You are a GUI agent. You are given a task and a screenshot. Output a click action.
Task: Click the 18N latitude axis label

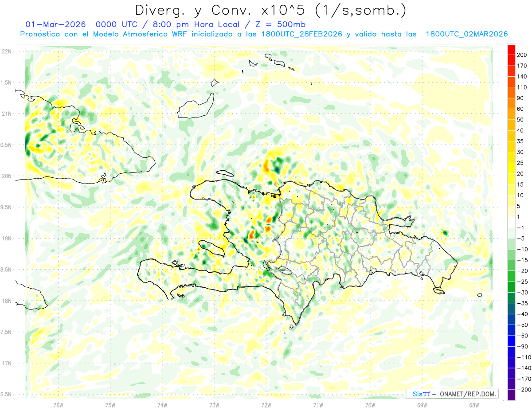(7, 301)
